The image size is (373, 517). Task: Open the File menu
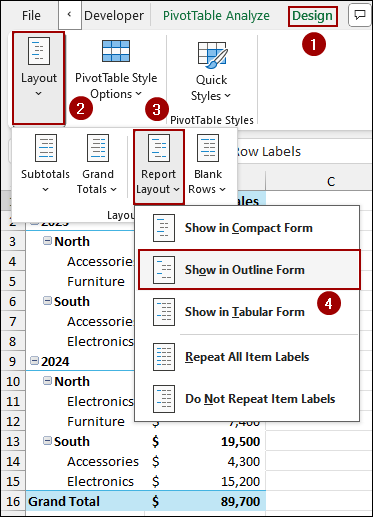point(31,16)
